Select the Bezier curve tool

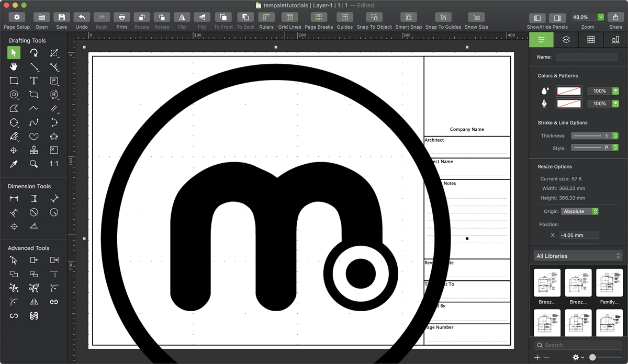coord(34,122)
